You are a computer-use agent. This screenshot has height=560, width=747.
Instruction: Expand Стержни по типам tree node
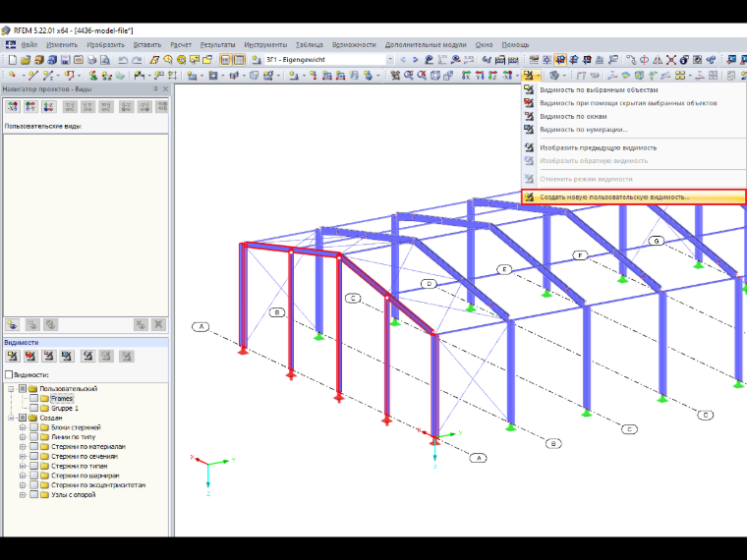click(23, 466)
